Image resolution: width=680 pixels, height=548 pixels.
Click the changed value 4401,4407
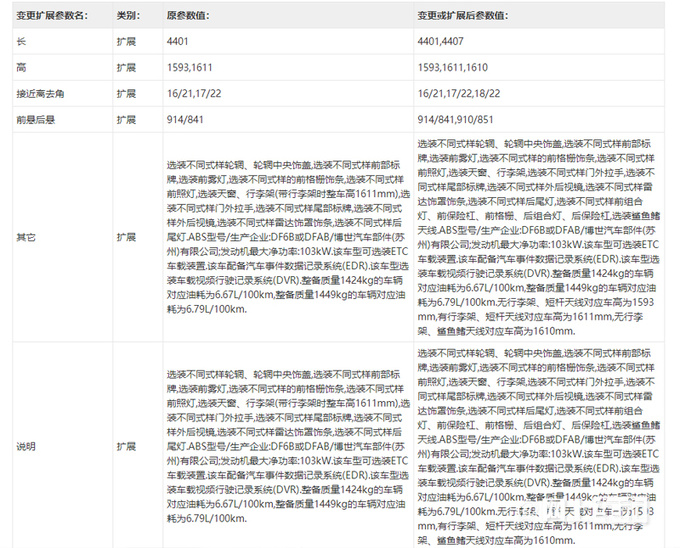(441, 42)
